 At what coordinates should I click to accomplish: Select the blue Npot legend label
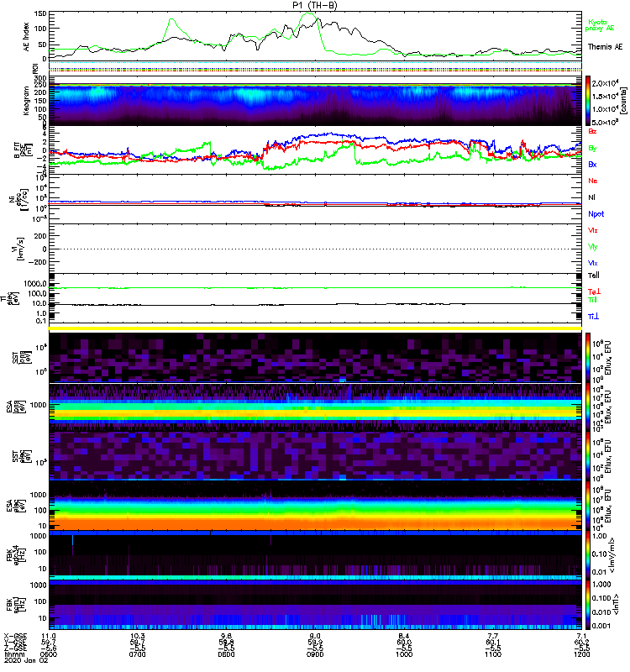[x=596, y=214]
